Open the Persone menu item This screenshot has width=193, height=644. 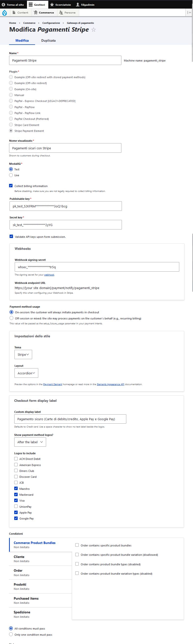coord(67,13)
